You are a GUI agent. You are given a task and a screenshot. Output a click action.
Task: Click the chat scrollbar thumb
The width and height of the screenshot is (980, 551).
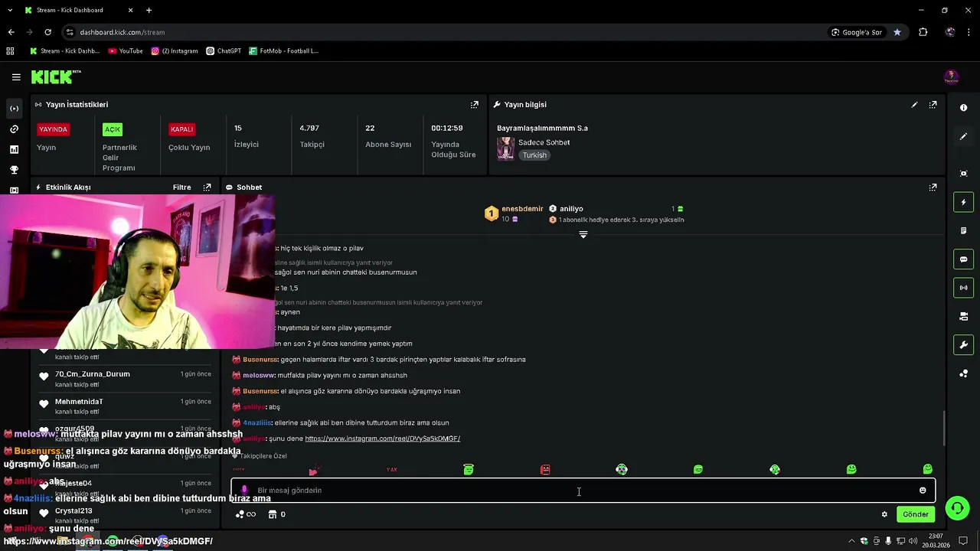coord(944,429)
